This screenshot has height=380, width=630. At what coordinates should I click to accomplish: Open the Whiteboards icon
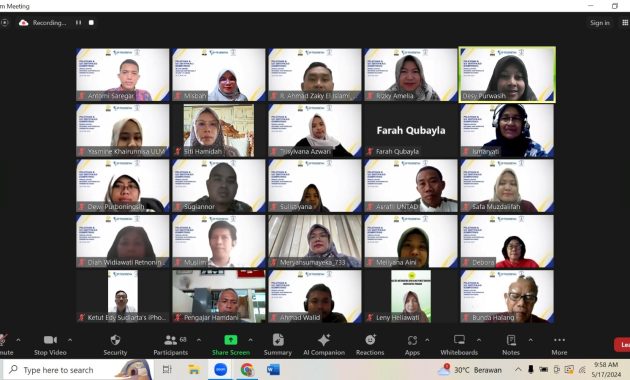pyautogui.click(x=459, y=340)
